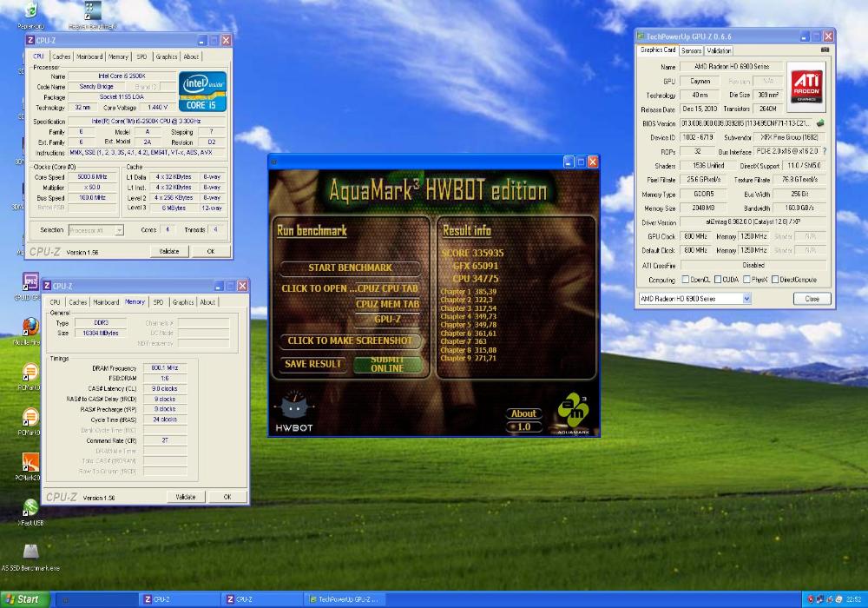Screen dimensions: 868x608
Task: Click the GPU-Z button in AquaMark
Action: click(x=387, y=319)
